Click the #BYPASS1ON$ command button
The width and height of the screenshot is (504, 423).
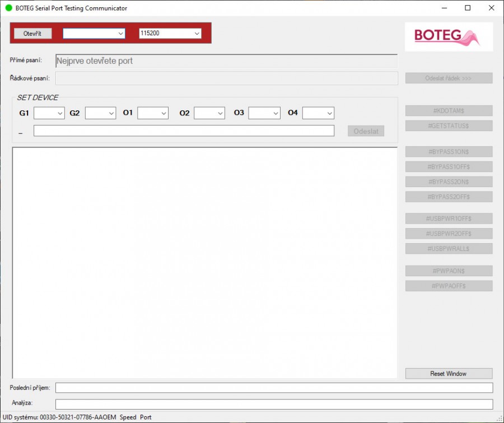pyautogui.click(x=449, y=152)
